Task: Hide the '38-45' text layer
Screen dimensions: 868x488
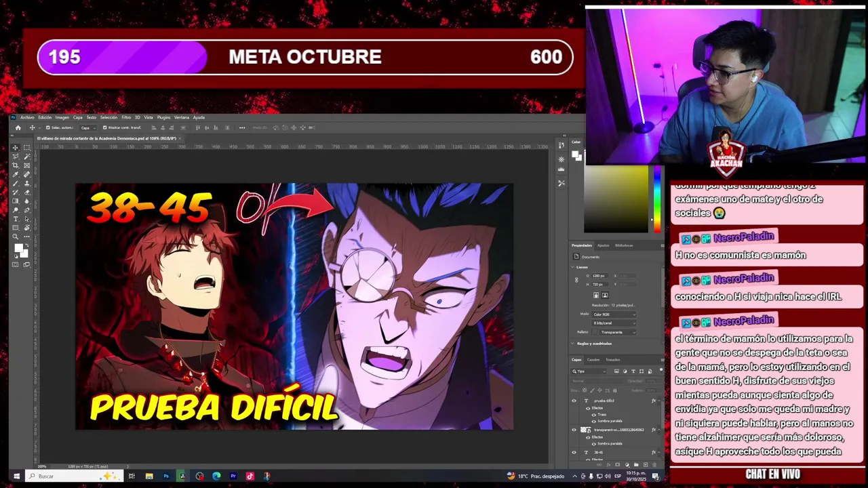Action: [574, 452]
